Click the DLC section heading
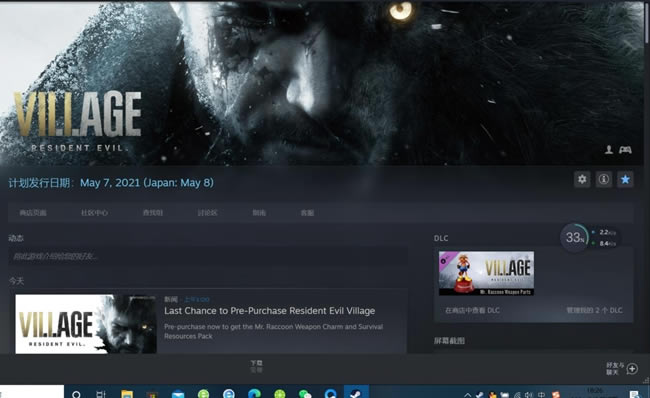 coord(441,238)
